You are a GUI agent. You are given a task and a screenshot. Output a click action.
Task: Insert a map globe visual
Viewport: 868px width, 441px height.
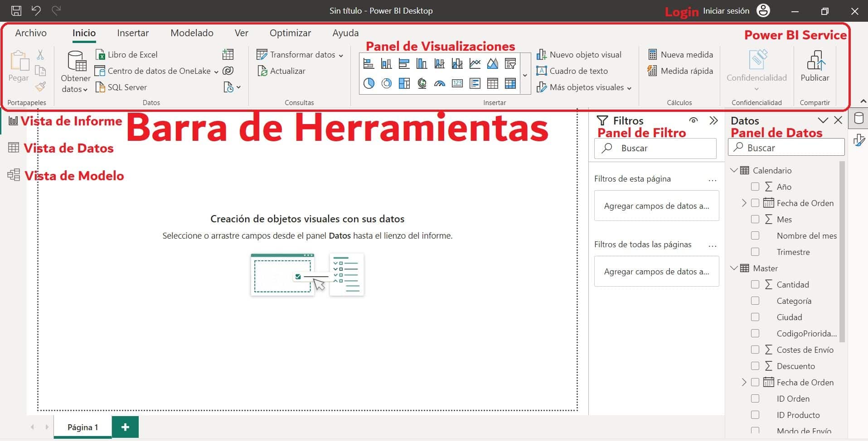422,83
